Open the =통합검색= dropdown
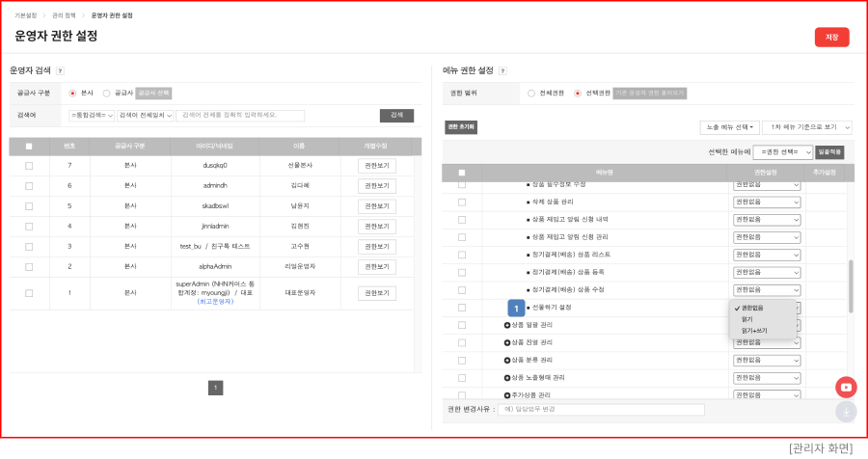 click(92, 116)
